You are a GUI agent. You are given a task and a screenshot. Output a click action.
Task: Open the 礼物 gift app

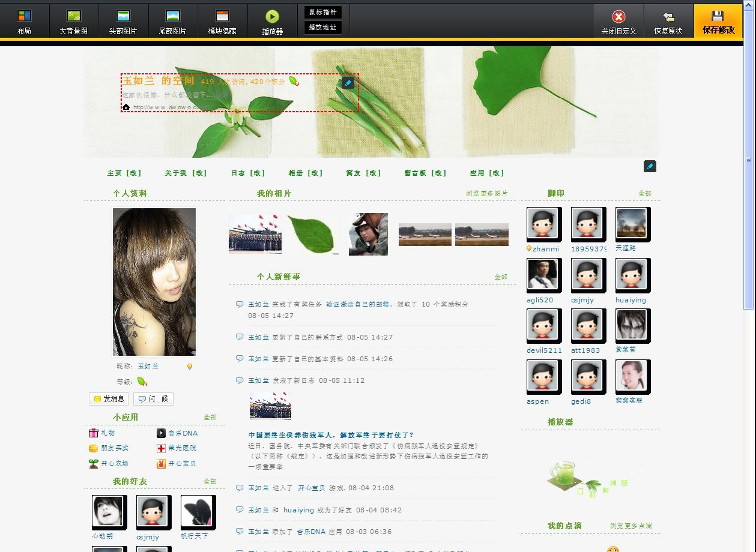tap(101, 433)
